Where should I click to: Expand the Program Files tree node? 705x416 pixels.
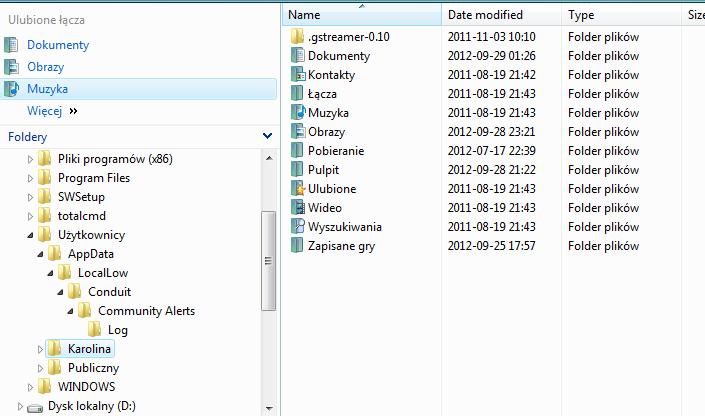click(30, 178)
